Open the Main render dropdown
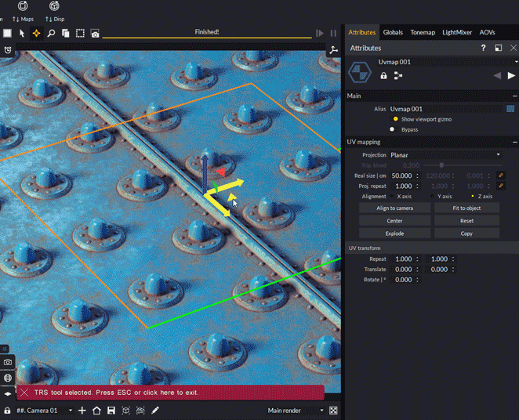This screenshot has width=519, height=420. click(x=295, y=411)
